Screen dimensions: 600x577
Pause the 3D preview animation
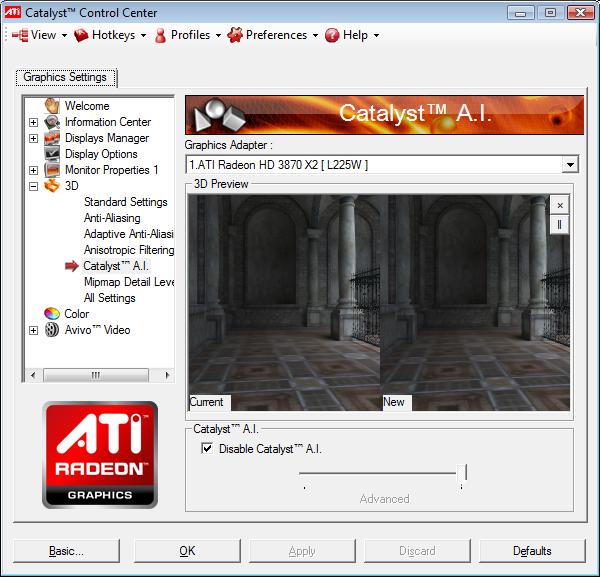[560, 224]
